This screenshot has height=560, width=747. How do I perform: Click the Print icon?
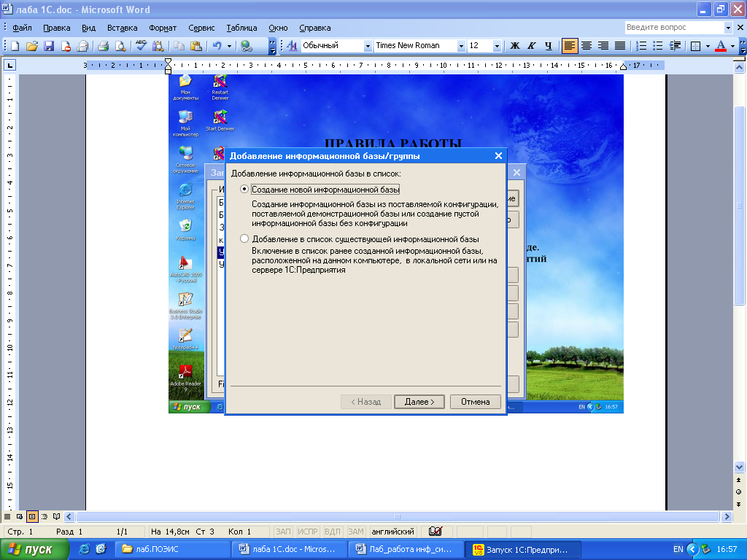(x=103, y=46)
